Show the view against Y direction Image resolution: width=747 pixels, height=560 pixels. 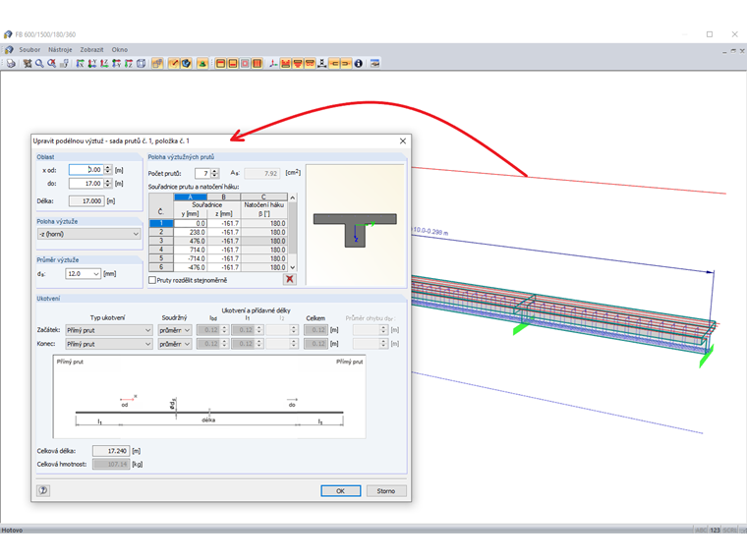[x=116, y=63]
